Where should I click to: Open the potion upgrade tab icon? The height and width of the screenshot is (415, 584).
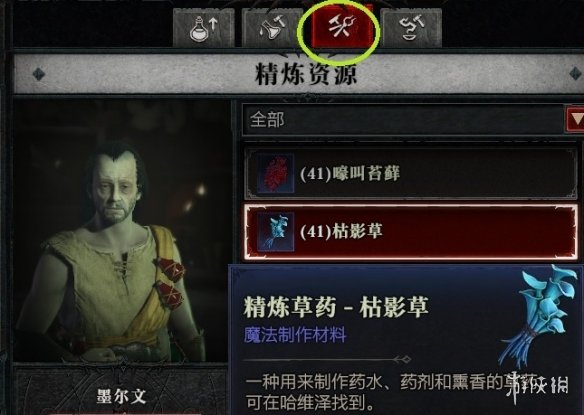203,28
